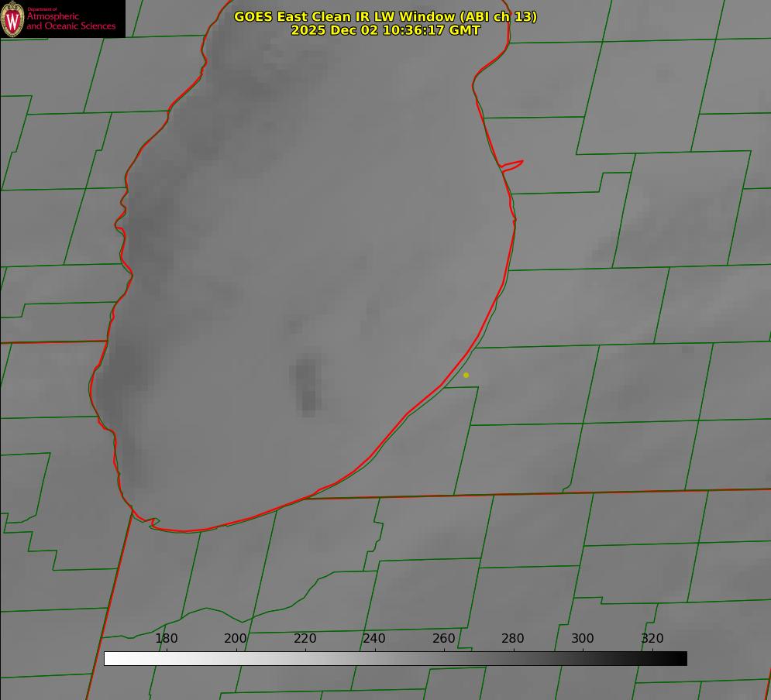771x700 pixels.
Task: Click the University of Wisconsin crest logo
Action: click(x=13, y=19)
